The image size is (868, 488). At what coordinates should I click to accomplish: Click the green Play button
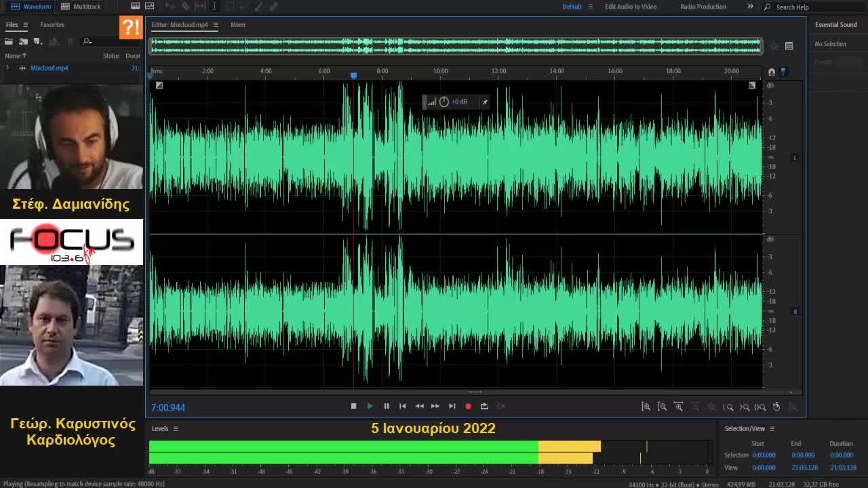pos(370,406)
